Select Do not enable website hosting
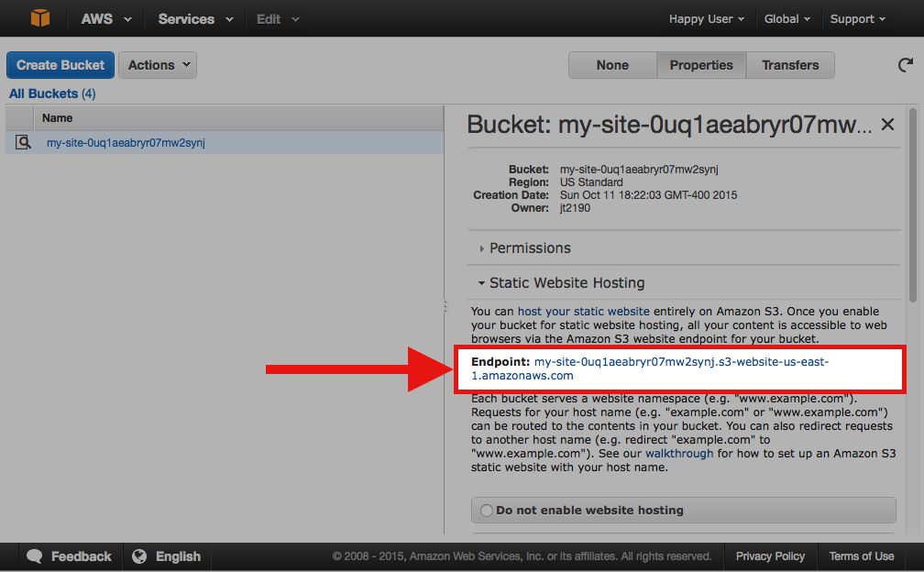Image resolution: width=924 pixels, height=572 pixels. 486,511
